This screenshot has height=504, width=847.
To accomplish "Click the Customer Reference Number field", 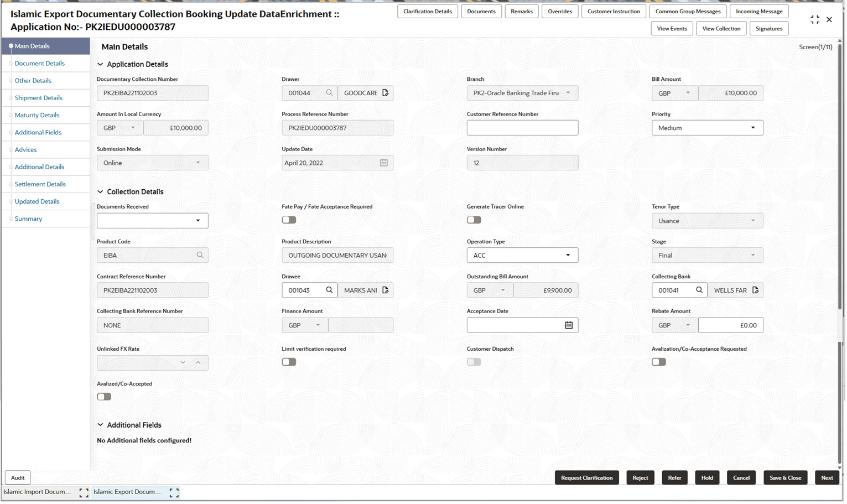I will [522, 127].
